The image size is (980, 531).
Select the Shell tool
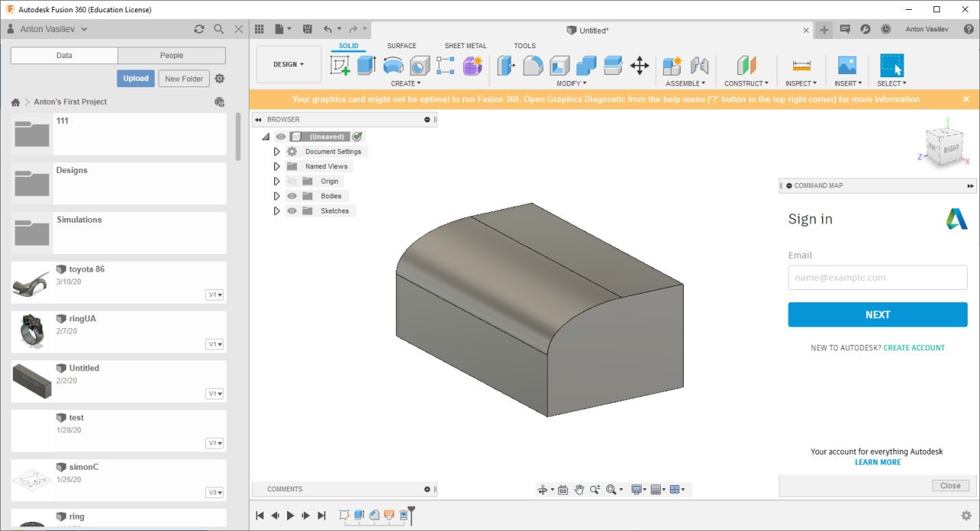560,66
